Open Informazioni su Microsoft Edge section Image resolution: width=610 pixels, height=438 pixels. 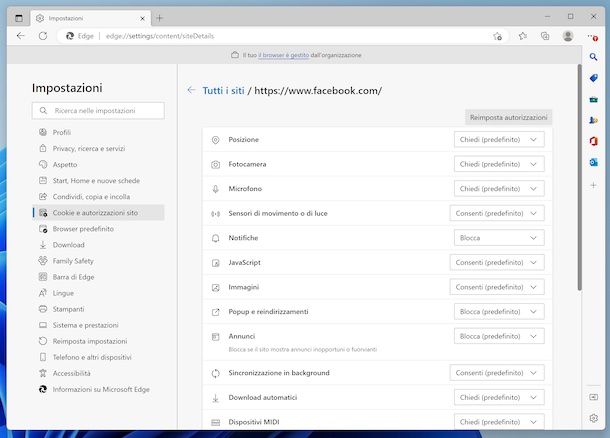(98, 389)
